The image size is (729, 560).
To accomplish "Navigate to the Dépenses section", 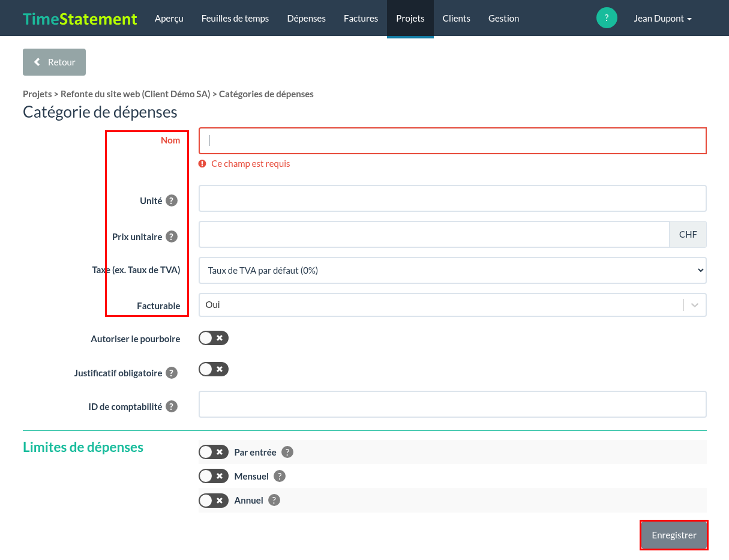I will click(x=307, y=19).
